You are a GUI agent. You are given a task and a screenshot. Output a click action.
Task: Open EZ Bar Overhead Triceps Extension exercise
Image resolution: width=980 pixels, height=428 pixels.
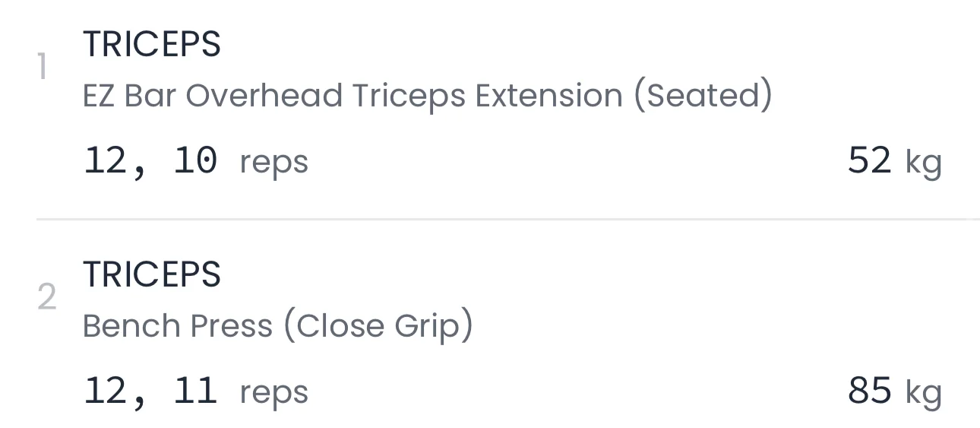coord(426,96)
